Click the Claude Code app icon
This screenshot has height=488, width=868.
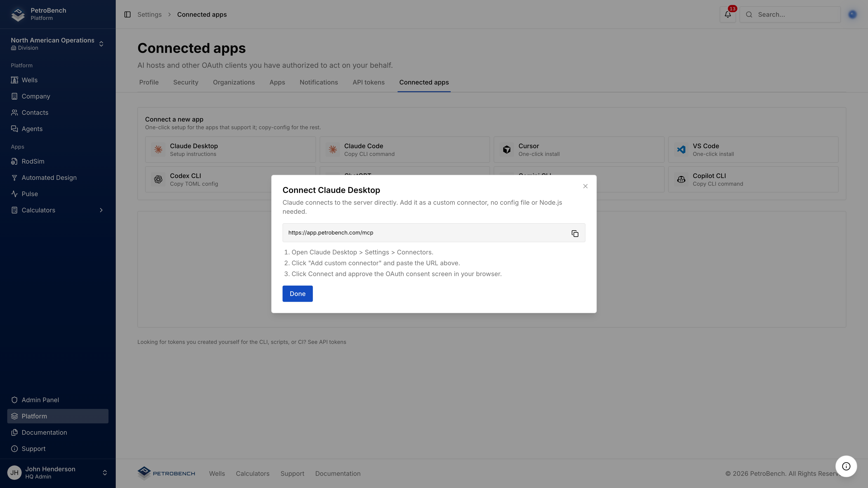pos(333,150)
